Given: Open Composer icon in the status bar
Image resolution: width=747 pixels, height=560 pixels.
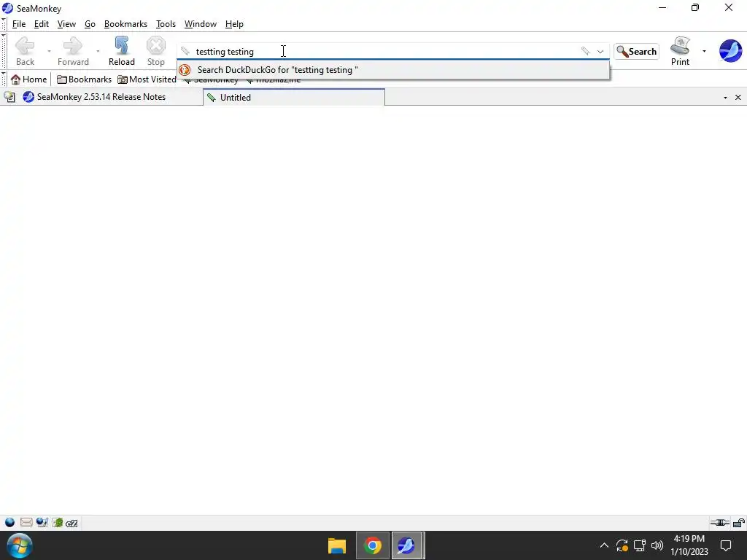Looking at the screenshot, I should coord(42,523).
